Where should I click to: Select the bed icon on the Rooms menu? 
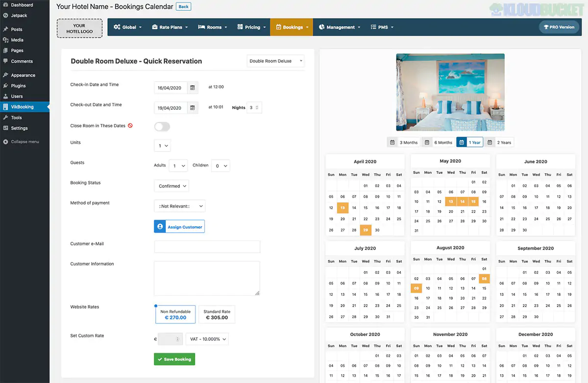[x=202, y=27]
